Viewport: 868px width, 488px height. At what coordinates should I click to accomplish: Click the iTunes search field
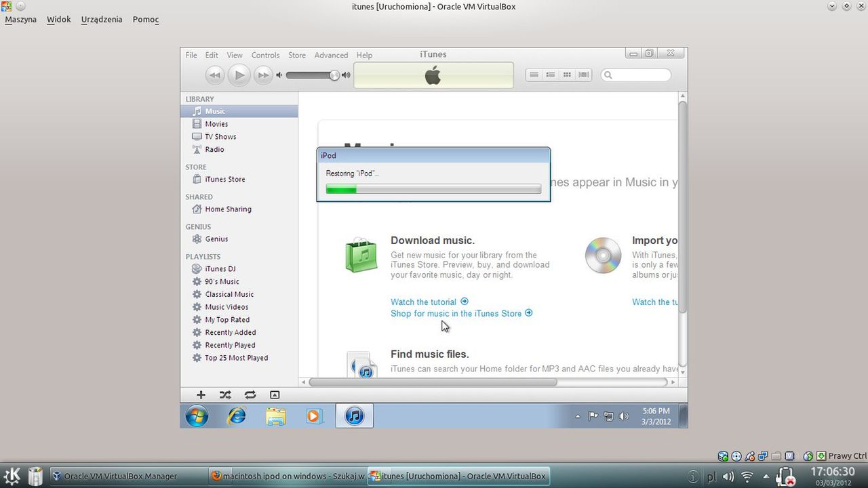636,75
